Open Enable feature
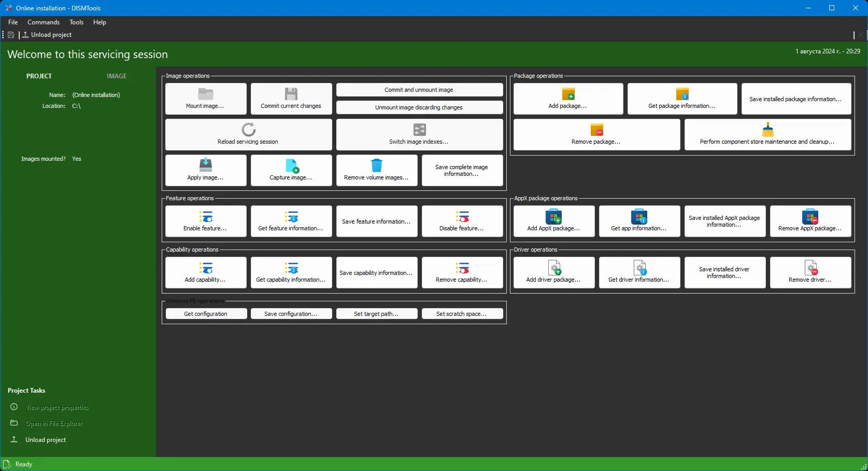The height and width of the screenshot is (471, 868). (x=206, y=221)
